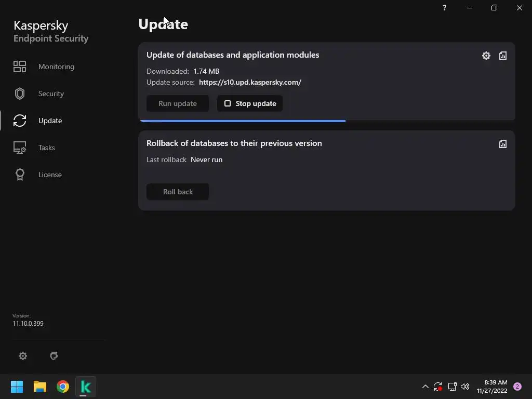Go to the Security section

pyautogui.click(x=51, y=94)
